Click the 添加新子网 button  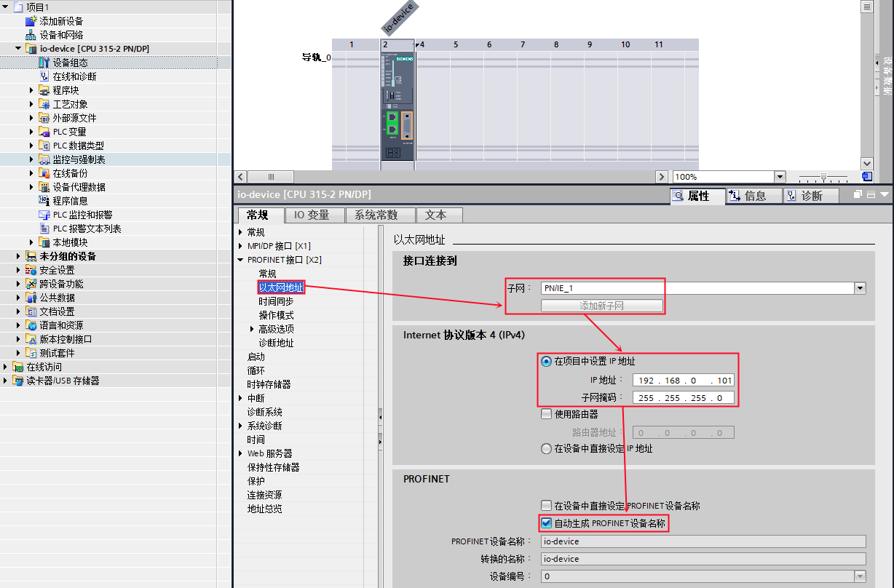click(x=602, y=306)
